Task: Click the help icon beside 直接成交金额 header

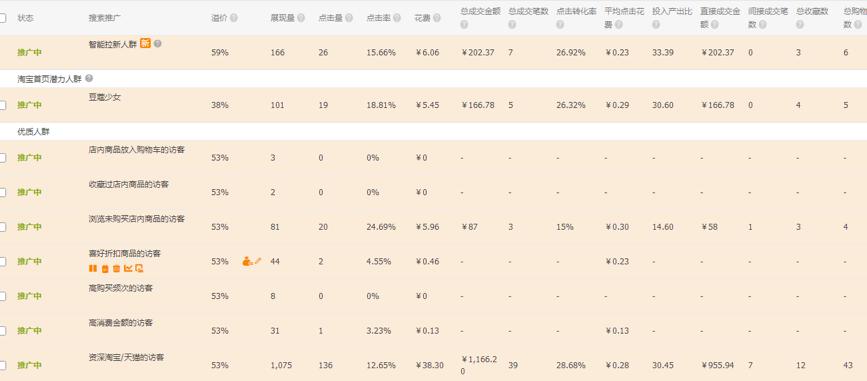Action: coord(714,25)
